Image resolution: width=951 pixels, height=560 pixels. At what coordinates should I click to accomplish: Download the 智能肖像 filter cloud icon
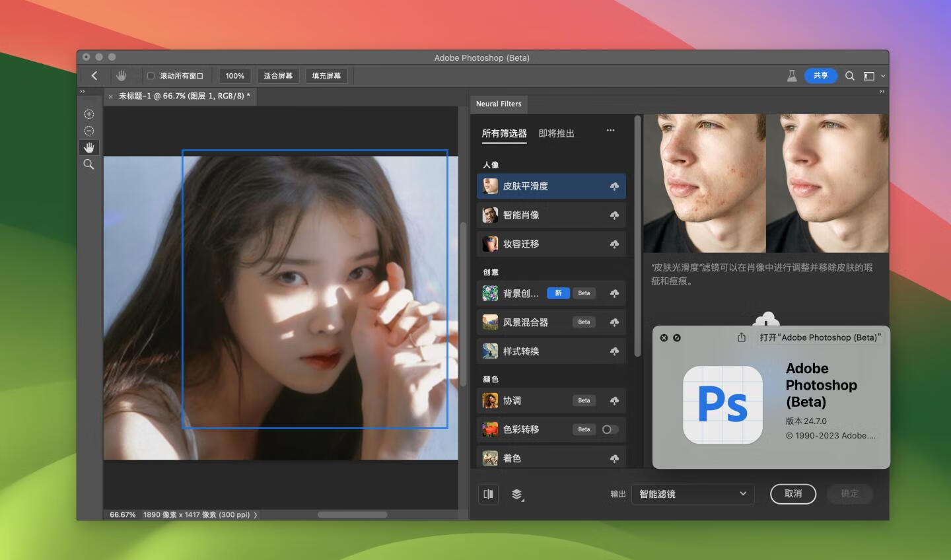click(x=614, y=215)
